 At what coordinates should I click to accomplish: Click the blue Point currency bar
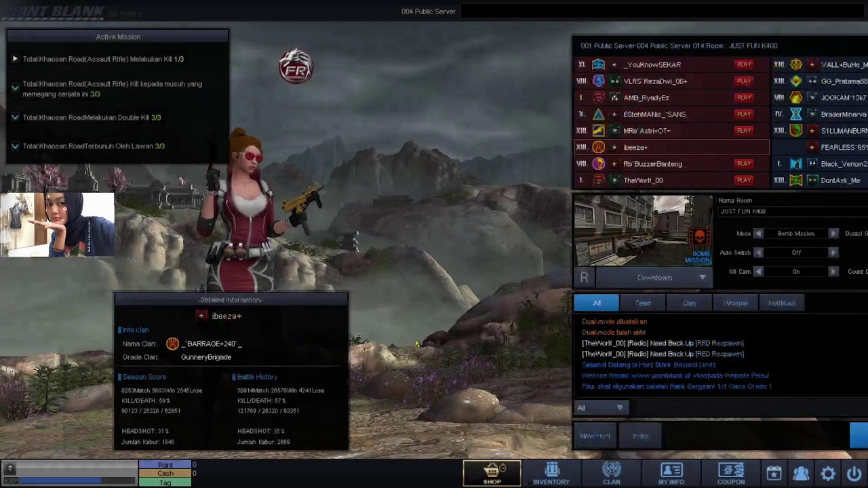click(x=165, y=465)
